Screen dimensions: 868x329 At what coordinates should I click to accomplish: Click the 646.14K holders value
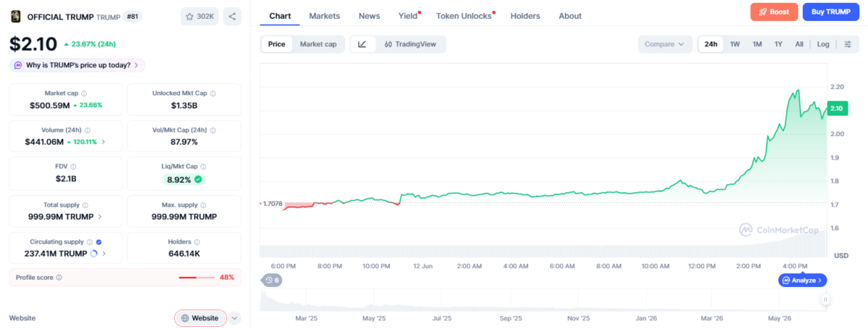pyautogui.click(x=184, y=254)
